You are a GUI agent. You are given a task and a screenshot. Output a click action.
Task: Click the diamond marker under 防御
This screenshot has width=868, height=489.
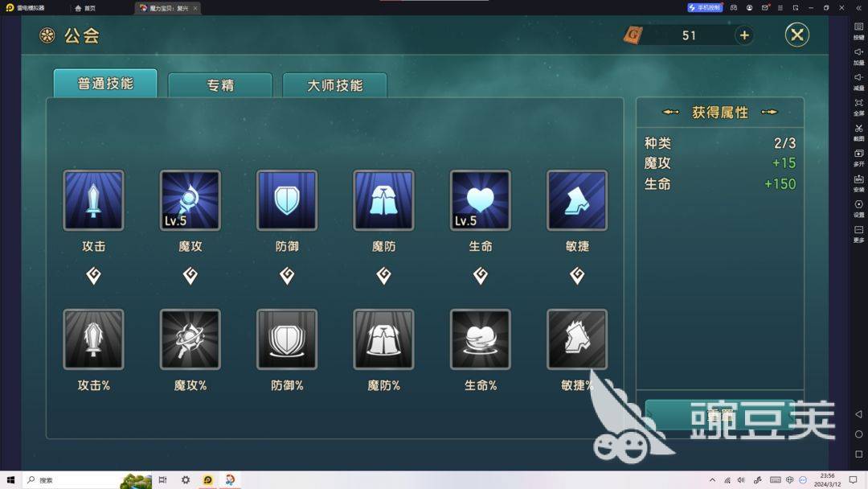coord(287,275)
